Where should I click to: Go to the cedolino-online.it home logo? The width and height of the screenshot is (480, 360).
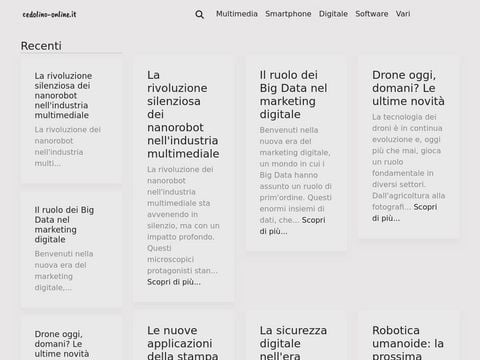pos(49,14)
